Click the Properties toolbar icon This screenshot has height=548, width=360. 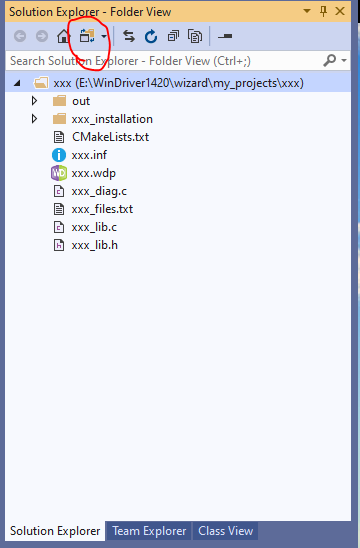pos(225,36)
